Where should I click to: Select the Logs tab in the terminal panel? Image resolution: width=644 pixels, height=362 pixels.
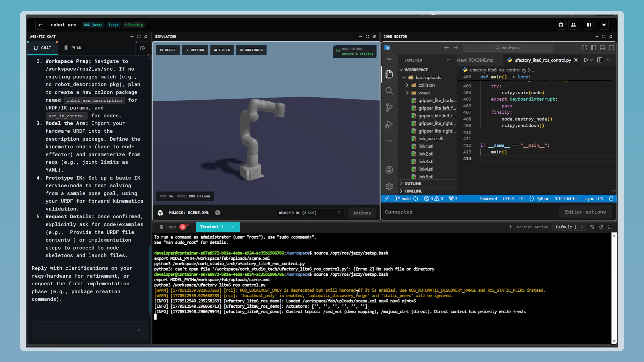pyautogui.click(x=171, y=227)
